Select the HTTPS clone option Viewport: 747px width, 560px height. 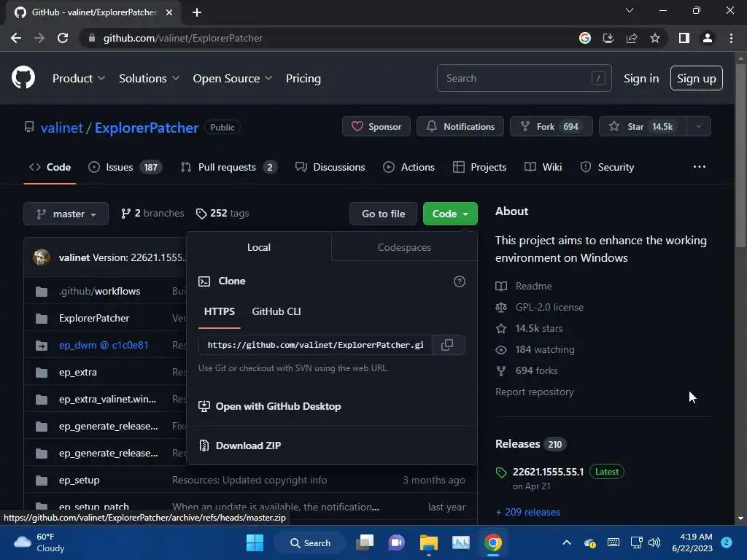coord(220,311)
